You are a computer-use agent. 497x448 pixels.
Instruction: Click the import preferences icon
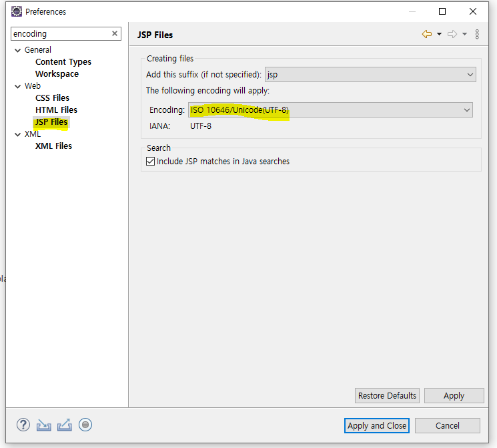click(x=44, y=425)
